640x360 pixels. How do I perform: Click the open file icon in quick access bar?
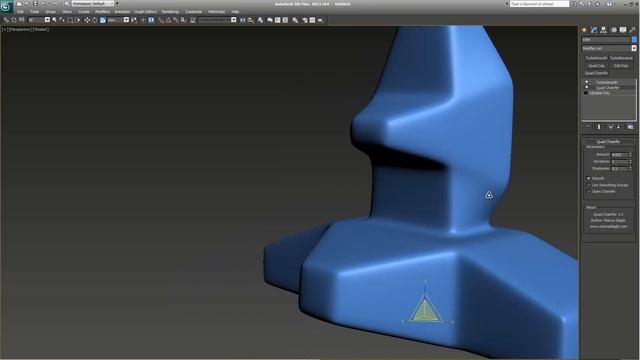point(27,4)
